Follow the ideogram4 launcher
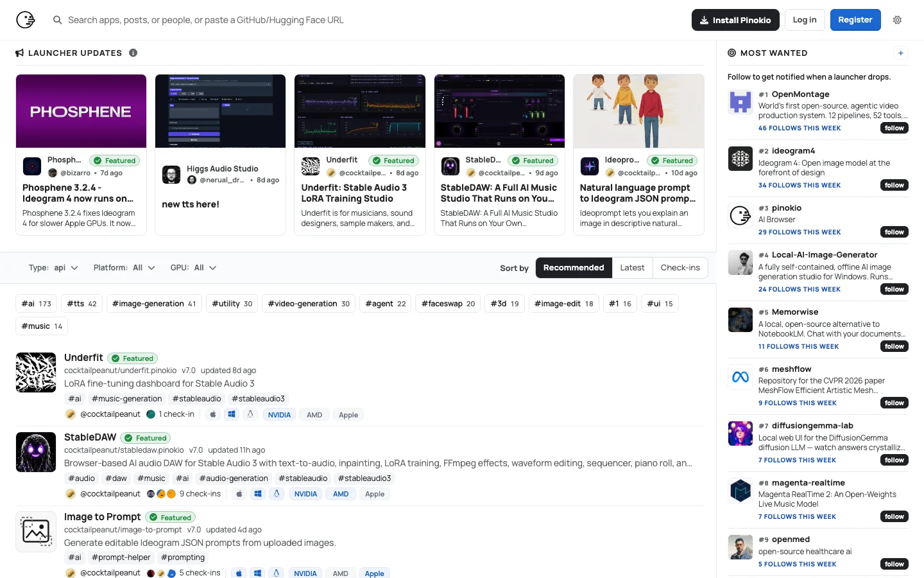924x578 pixels. [894, 186]
